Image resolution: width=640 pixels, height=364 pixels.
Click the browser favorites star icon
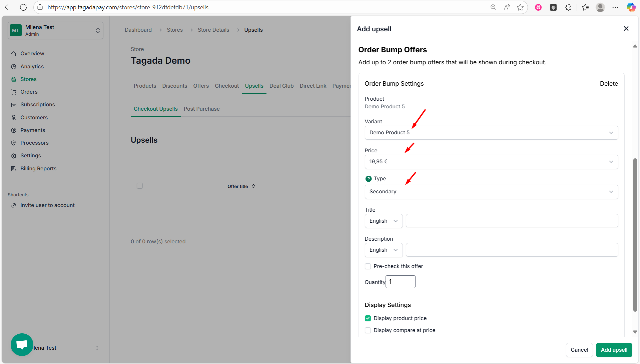(x=520, y=7)
